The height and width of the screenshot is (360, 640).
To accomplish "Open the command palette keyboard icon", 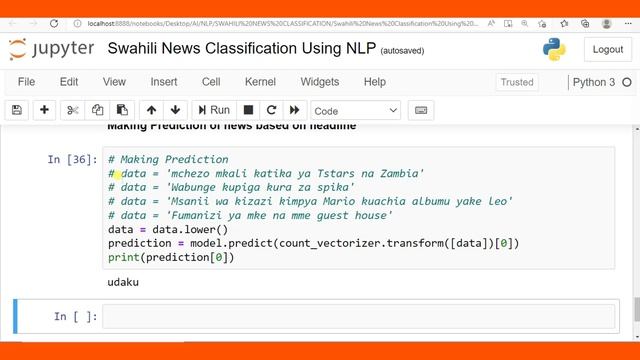I will pyautogui.click(x=421, y=110).
